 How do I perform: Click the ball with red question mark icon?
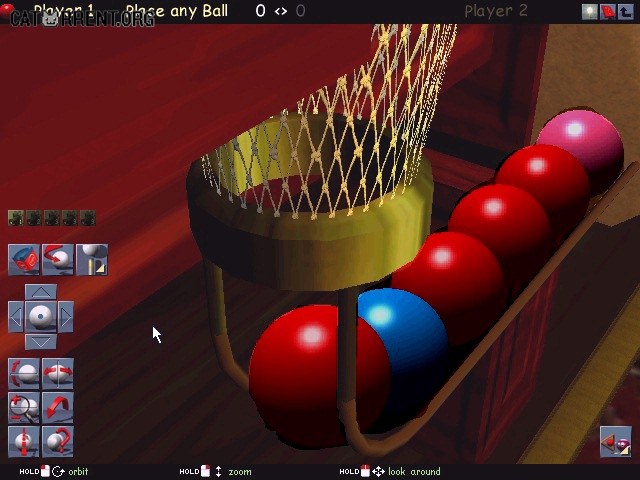point(58,442)
